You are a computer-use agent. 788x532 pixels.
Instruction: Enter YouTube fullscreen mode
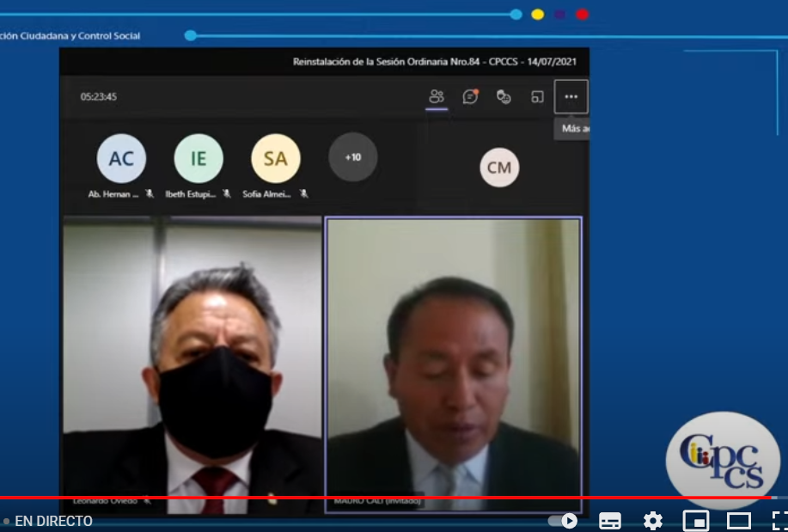[780, 521]
